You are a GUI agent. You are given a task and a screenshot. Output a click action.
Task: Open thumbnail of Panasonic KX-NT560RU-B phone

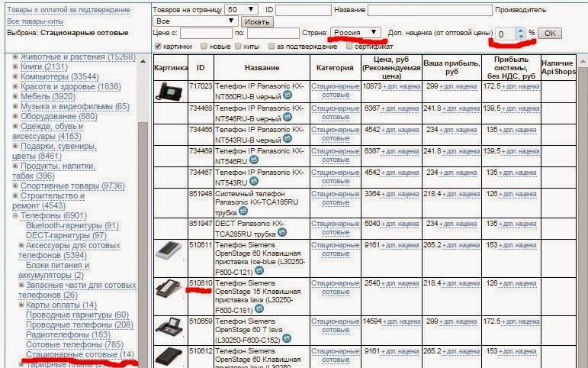[169, 92]
